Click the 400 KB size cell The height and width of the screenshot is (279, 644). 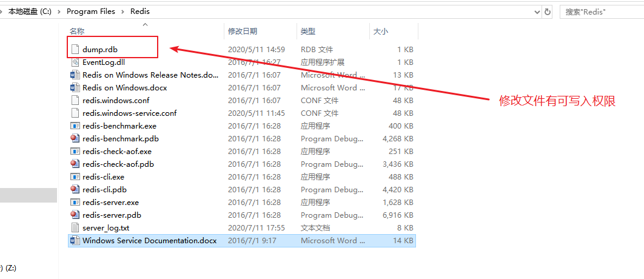coord(401,126)
